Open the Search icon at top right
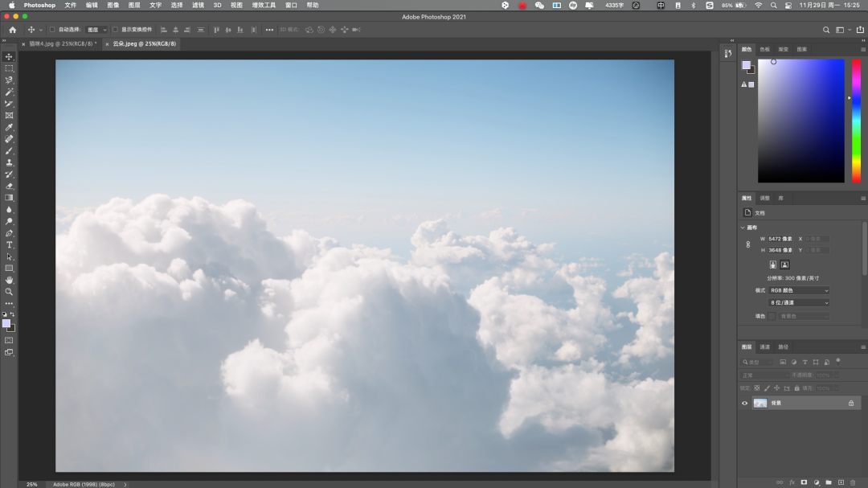 (826, 30)
